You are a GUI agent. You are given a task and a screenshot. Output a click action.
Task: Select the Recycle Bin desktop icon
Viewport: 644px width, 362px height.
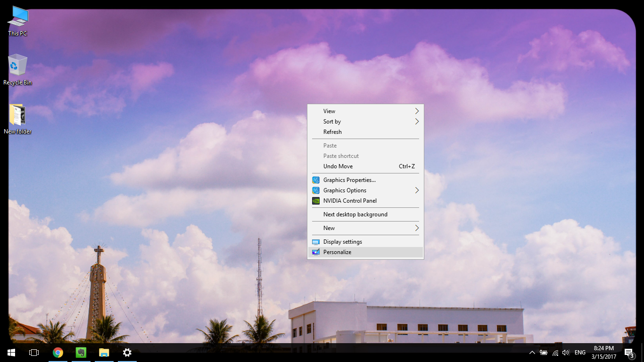(x=18, y=70)
